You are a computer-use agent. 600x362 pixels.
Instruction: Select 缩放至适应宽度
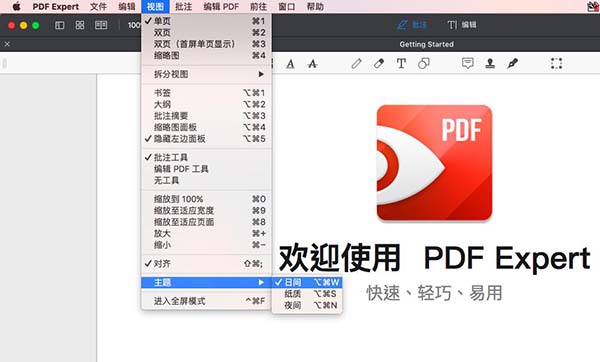coord(206,211)
